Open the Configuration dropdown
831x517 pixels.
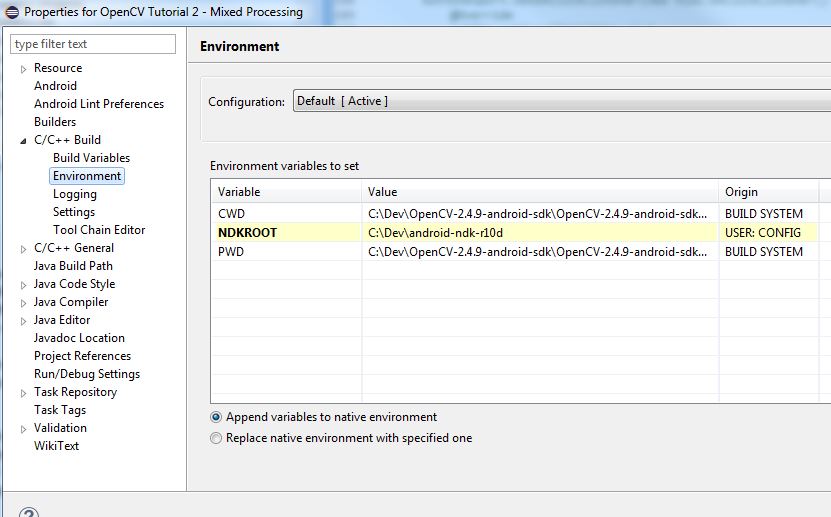(562, 101)
